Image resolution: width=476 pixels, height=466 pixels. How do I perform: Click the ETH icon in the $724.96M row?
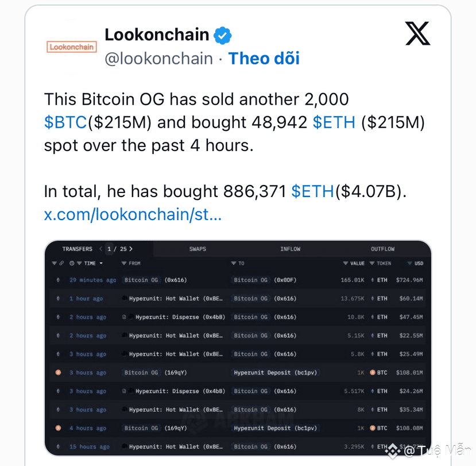[373, 280]
